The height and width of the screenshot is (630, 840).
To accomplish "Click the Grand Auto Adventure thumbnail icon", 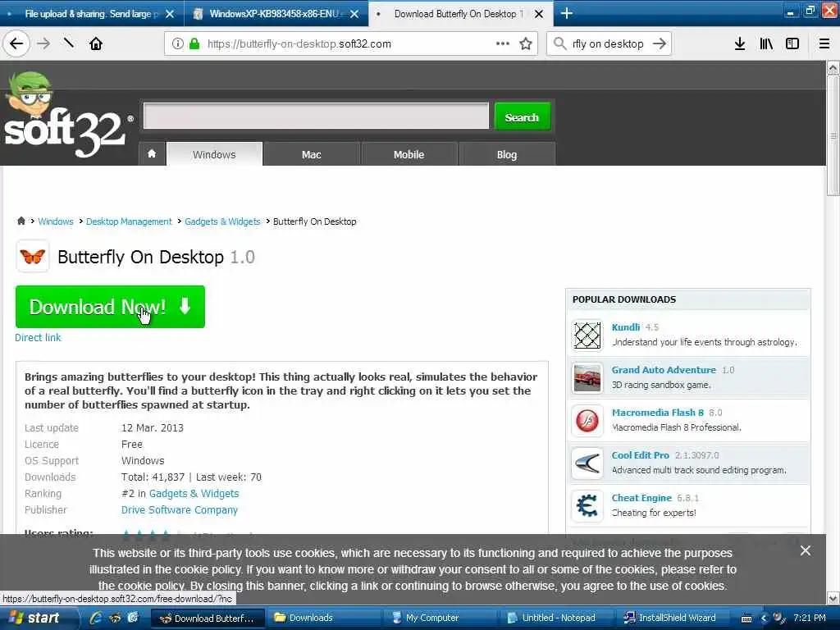I will pos(587,378).
